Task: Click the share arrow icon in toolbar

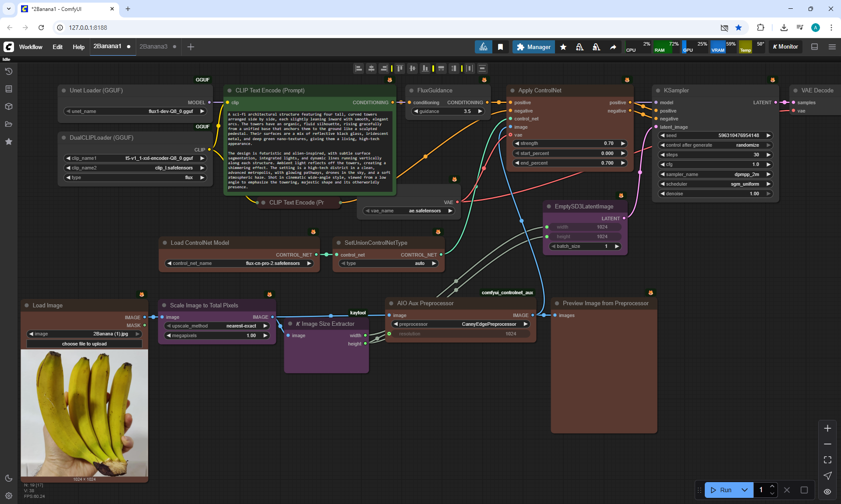Action: (613, 47)
